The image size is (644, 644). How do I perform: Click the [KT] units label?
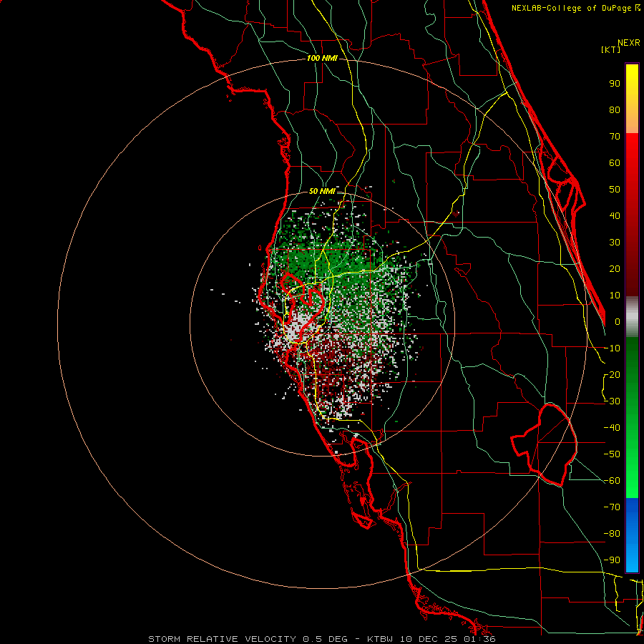point(611,49)
